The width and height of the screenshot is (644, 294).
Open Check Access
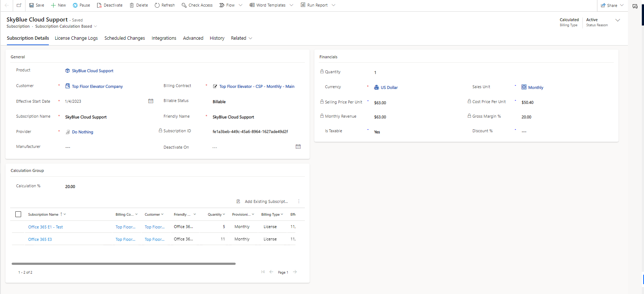pos(197,5)
